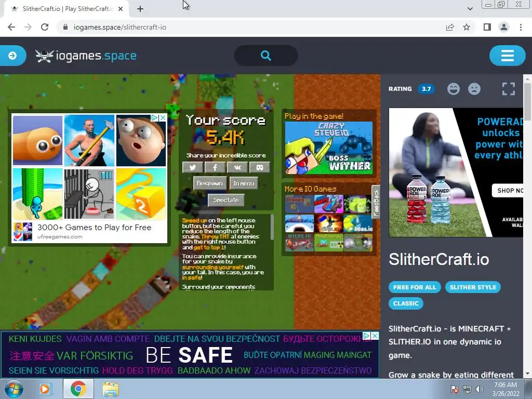This screenshot has height=399, width=532.
Task: Open AdChoices icon on BE SAFE banner
Action: 367,336
